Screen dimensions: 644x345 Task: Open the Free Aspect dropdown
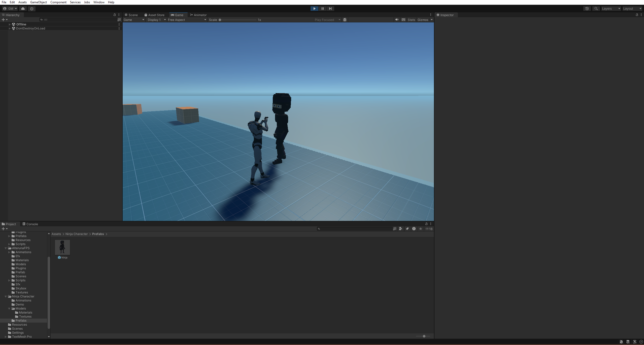tap(187, 20)
